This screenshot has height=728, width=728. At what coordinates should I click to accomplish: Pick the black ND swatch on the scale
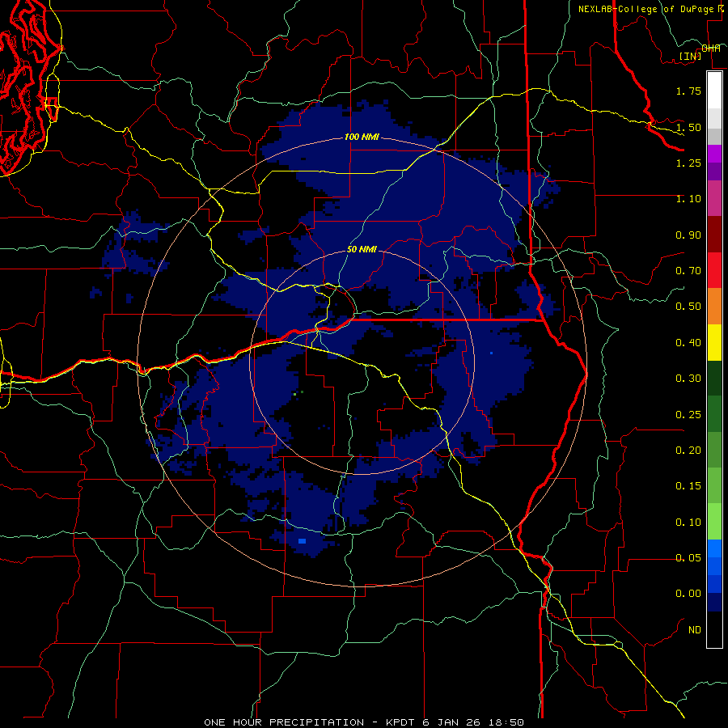[x=714, y=629]
